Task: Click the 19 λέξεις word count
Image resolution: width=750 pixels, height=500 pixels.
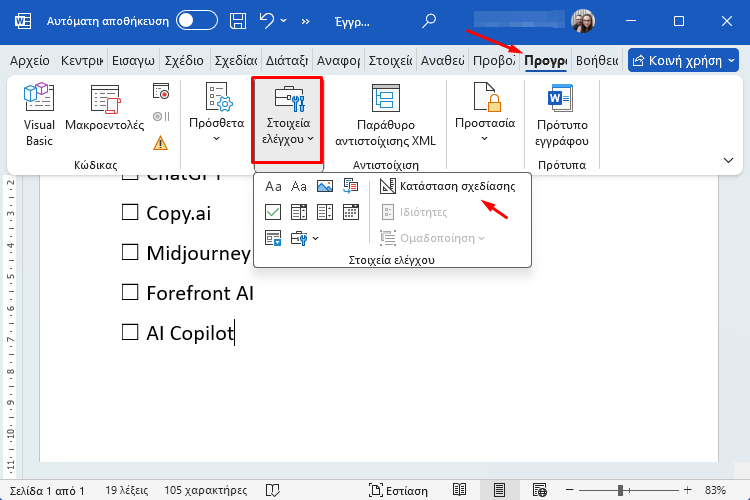Action: 126,490
